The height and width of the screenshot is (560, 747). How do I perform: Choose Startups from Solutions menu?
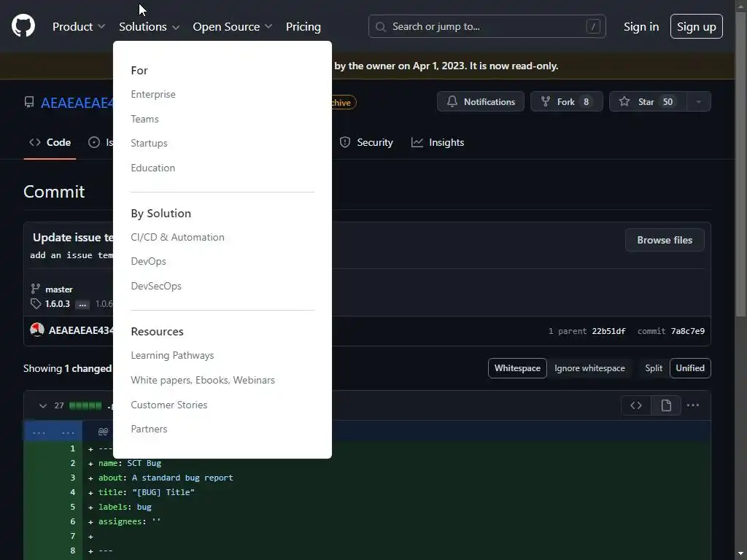coord(149,143)
